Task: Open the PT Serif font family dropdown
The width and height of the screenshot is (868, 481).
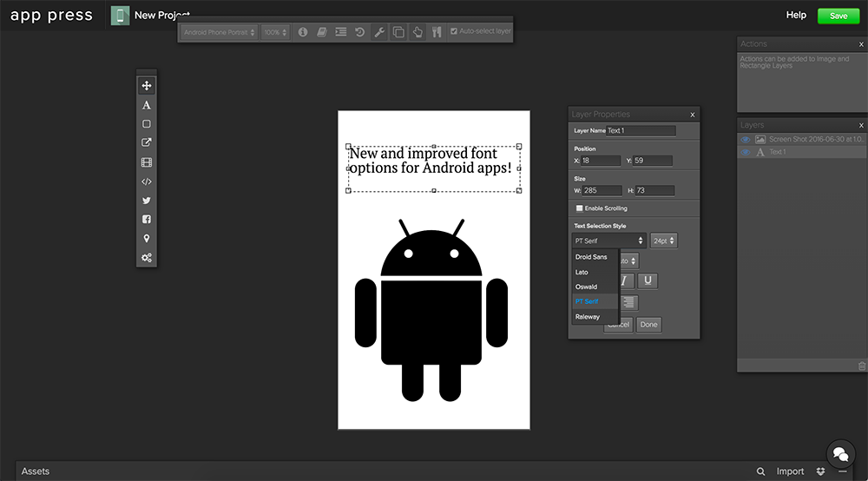Action: coord(609,240)
